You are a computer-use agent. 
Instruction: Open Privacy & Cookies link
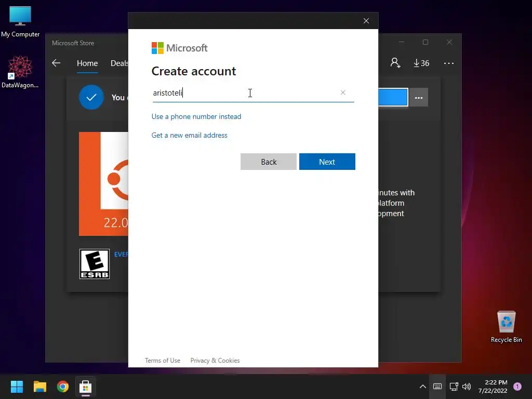215,361
